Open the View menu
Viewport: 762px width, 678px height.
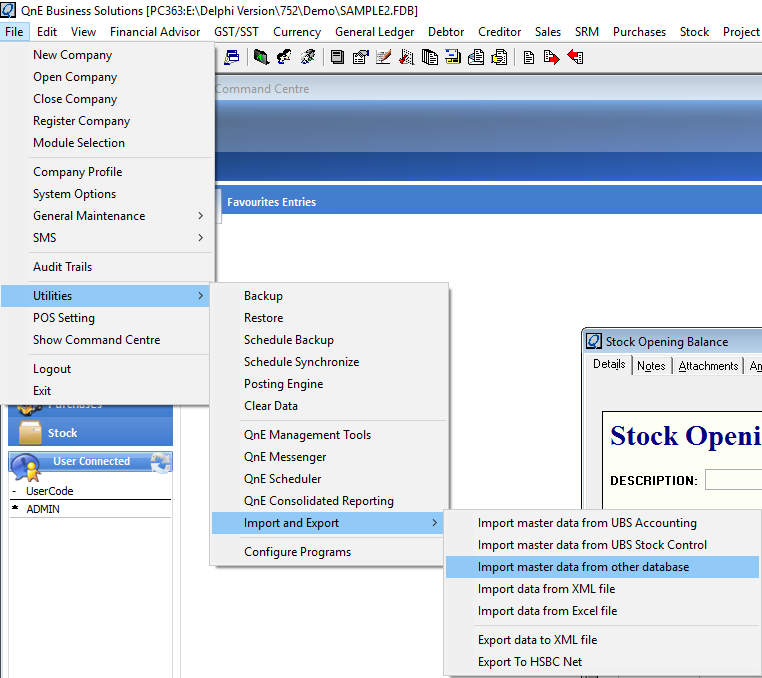tap(83, 32)
